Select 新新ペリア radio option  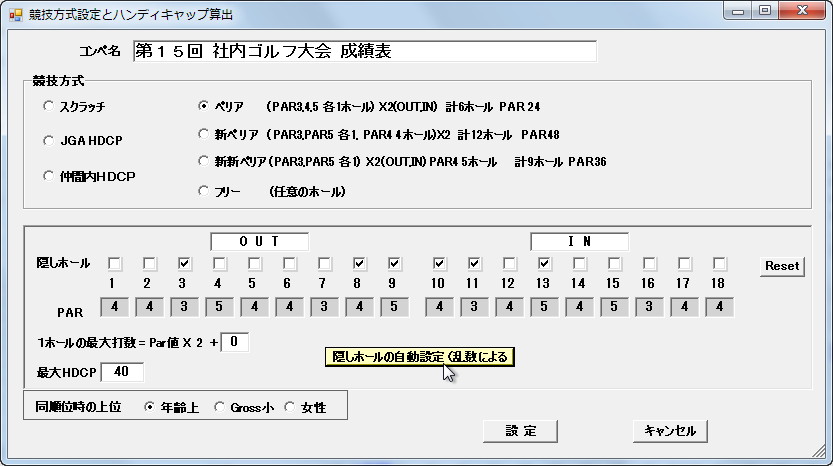click(203, 160)
